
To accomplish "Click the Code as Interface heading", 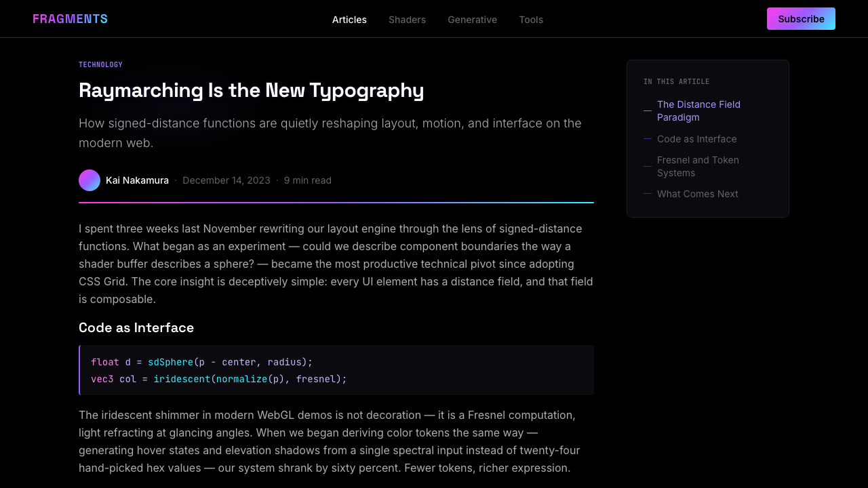I will click(136, 327).
